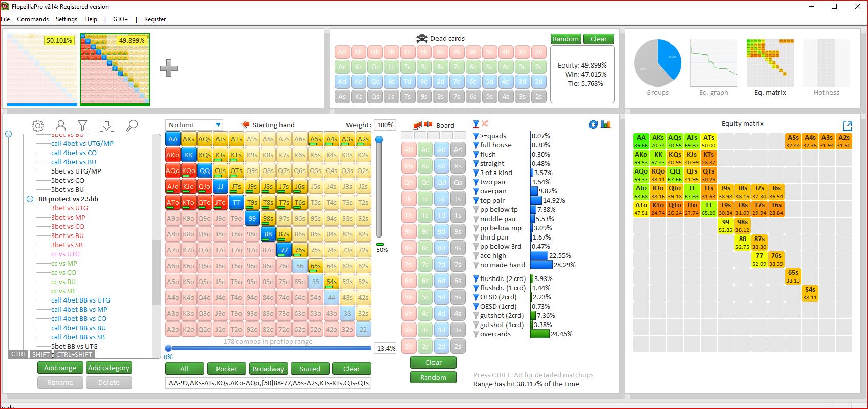Click the Add range button
The height and width of the screenshot is (409, 868).
(x=60, y=368)
